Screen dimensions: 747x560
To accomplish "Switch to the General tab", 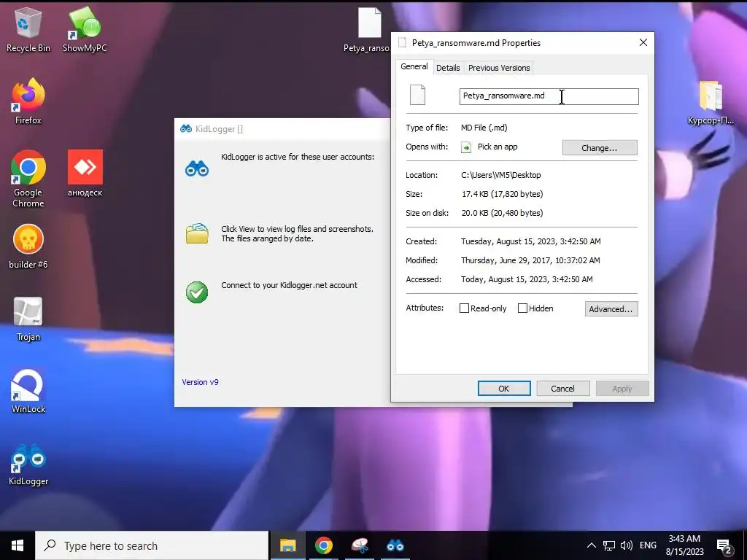I will pos(414,66).
